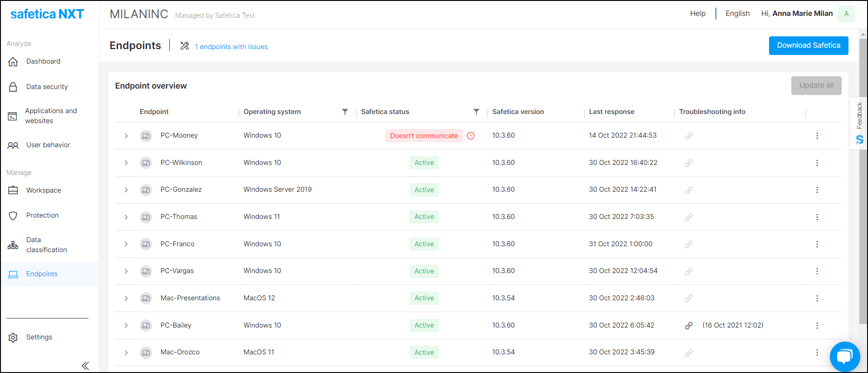The width and height of the screenshot is (868, 373).
Task: Open 1 endpoints with issues link
Action: pyautogui.click(x=232, y=47)
